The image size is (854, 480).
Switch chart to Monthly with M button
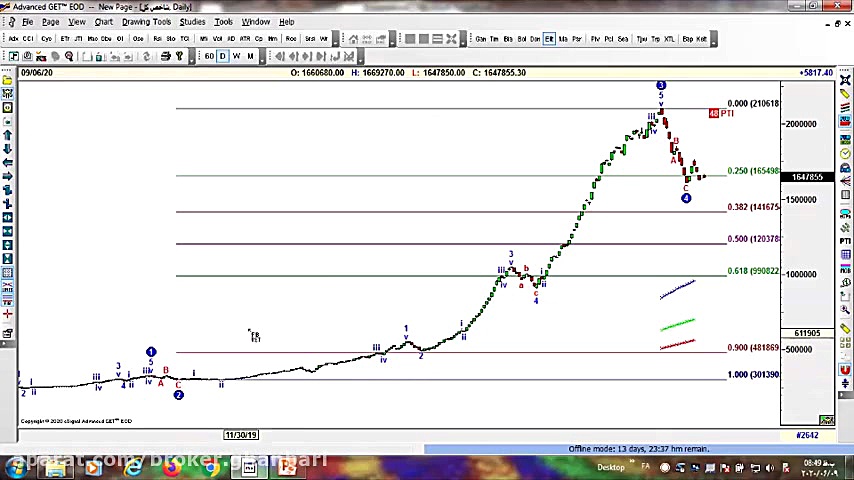tap(249, 56)
